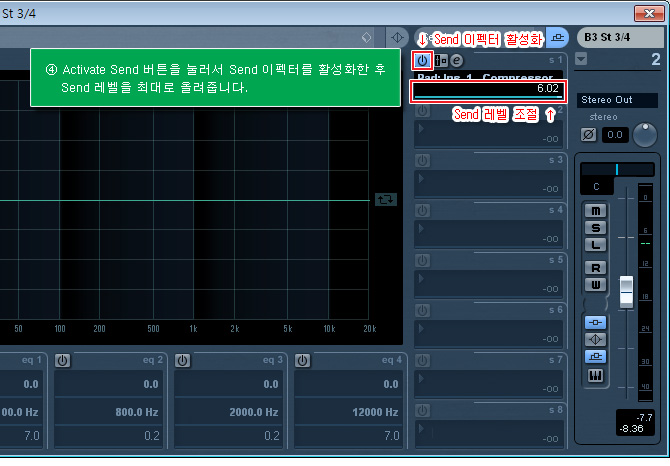670x466 pixels.
Task: Open the channel select dropdown arrow
Action: click(x=581, y=59)
